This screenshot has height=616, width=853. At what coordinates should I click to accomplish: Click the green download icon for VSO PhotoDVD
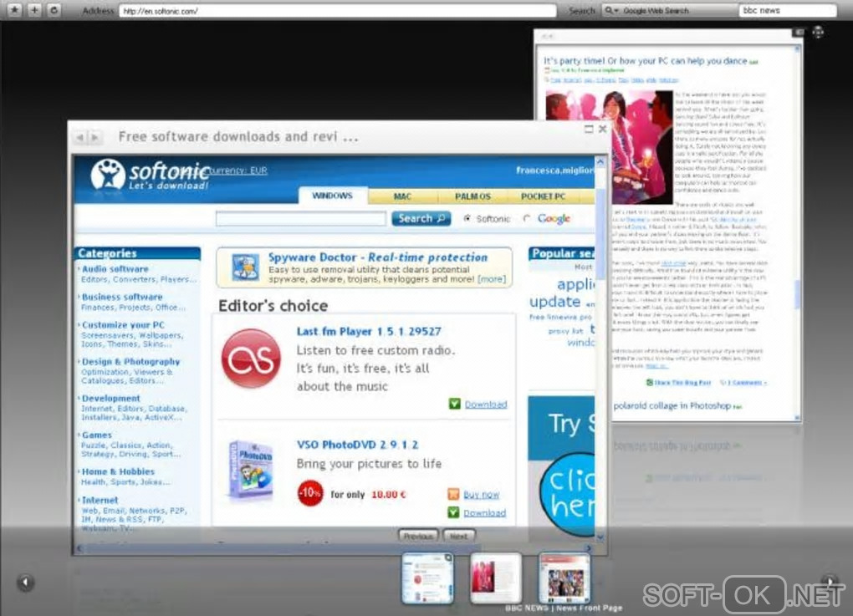pyautogui.click(x=453, y=512)
